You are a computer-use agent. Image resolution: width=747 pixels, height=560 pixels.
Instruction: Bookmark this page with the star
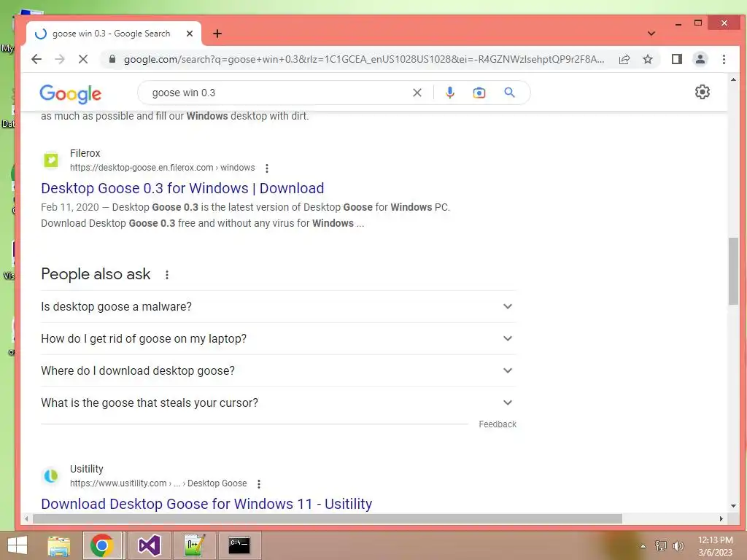pos(648,59)
